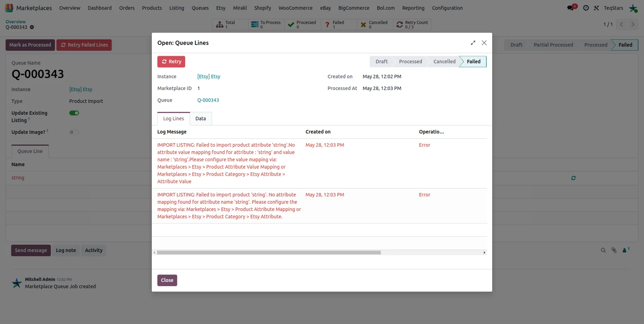Screen dimensions: 644x324
Task: Click scrollbar right arrow in log list
Action: coord(484,252)
